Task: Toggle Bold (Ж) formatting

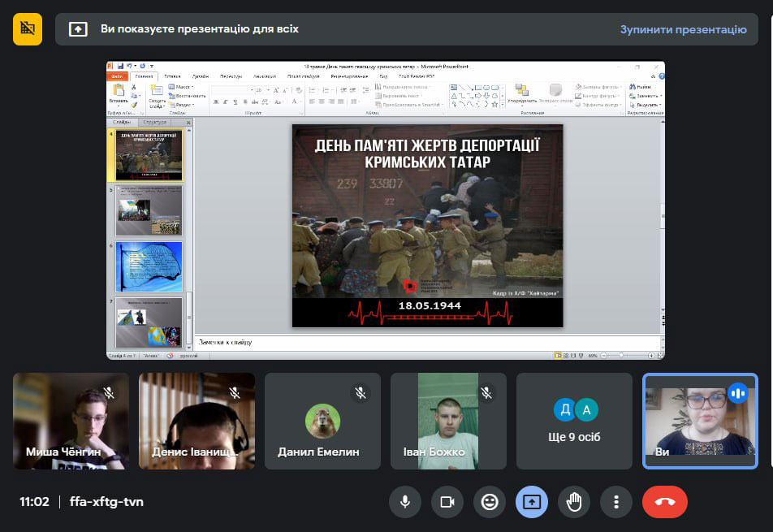Action: tap(216, 102)
